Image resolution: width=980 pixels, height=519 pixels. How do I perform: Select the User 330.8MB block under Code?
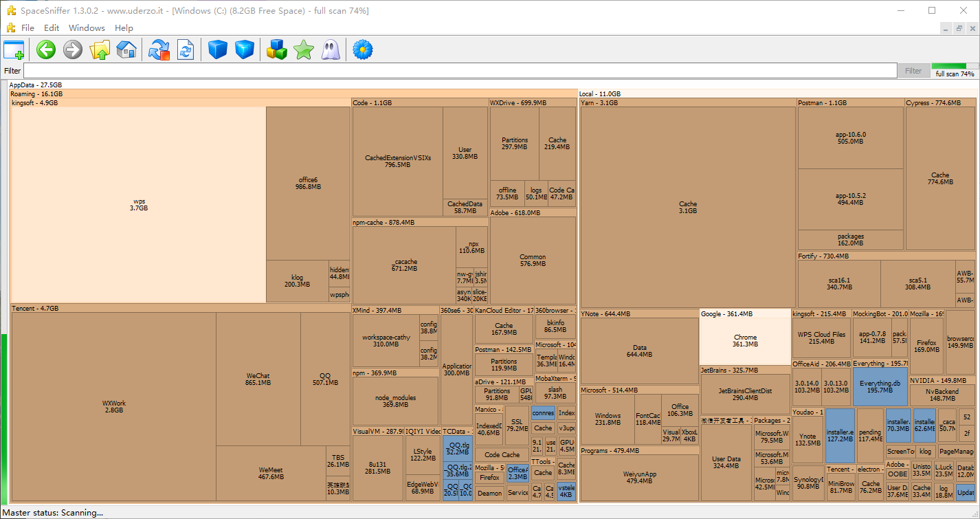tap(465, 153)
